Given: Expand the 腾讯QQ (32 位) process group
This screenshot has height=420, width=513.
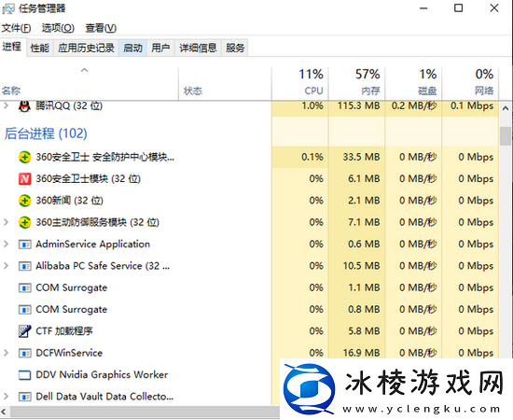Looking at the screenshot, I should [6, 105].
